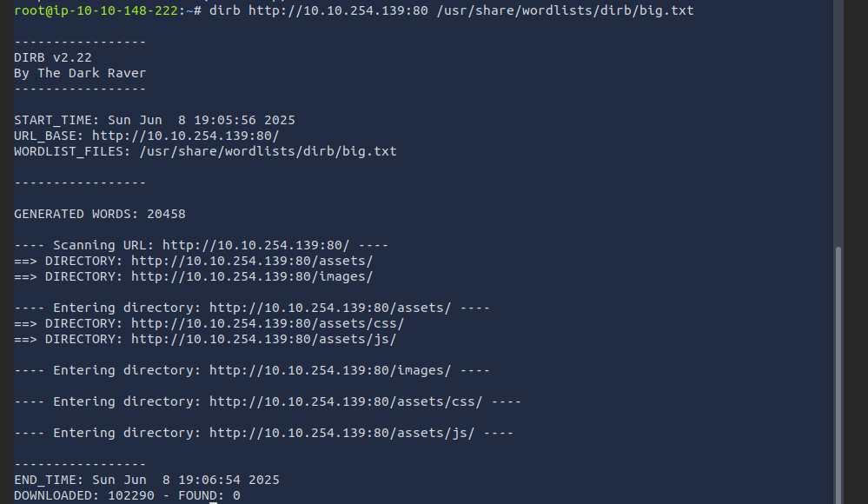Screen dimensions: 868x504
Task: Click the WORDLIST_FILES big.txt path
Action: [268, 151]
